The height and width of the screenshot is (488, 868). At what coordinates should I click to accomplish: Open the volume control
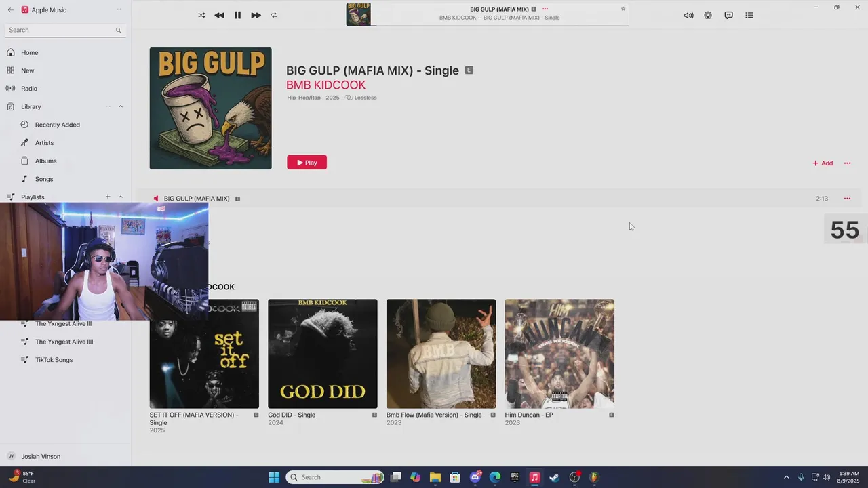coord(688,15)
